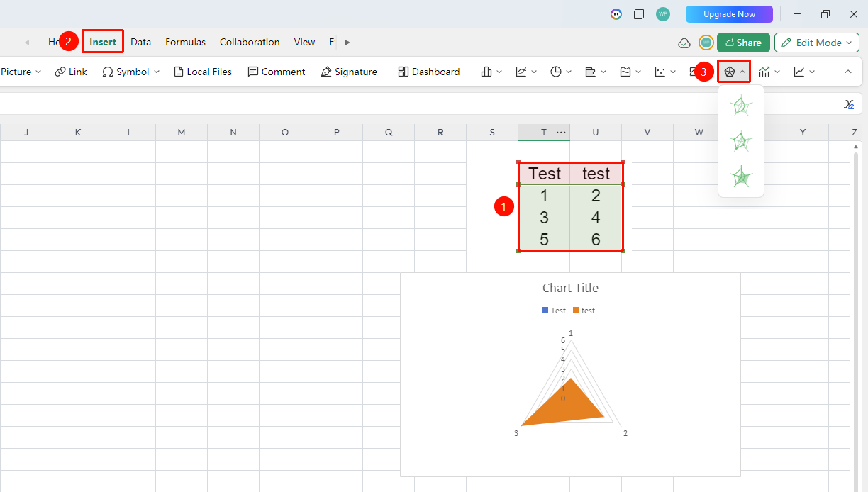The width and height of the screenshot is (868, 492).
Task: Click the cloud sync status icon
Action: [x=684, y=43]
